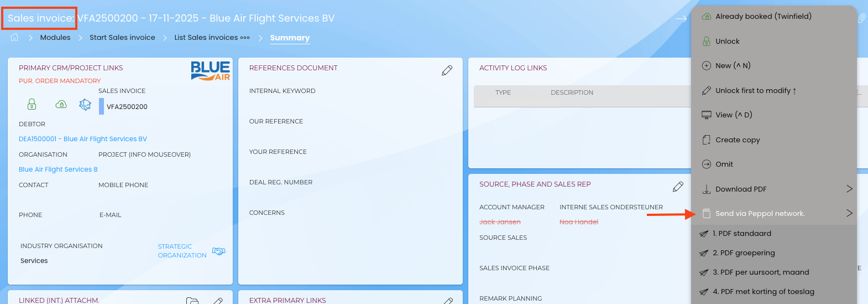Select Send via Peppol network entry
The width and height of the screenshot is (868, 304).
coord(774,213)
